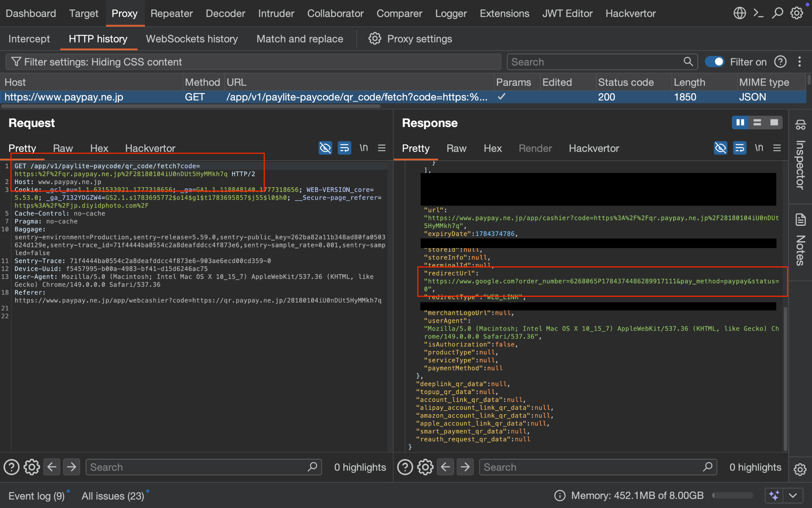Open Request search settings gear

click(x=32, y=467)
